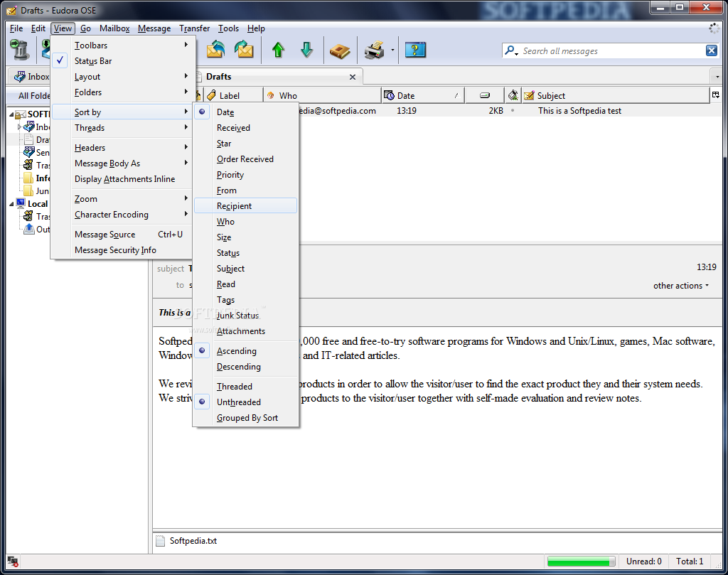Click the Date column header clock icon
The height and width of the screenshot is (575, 728).
point(389,96)
